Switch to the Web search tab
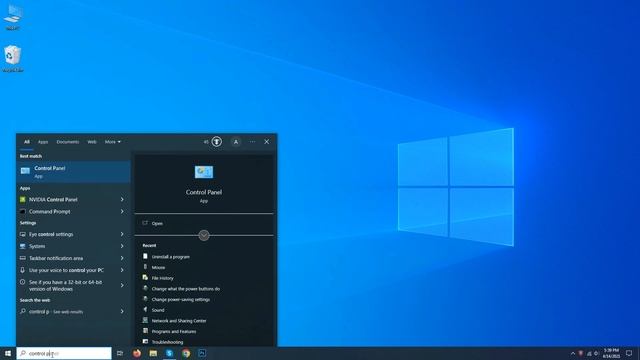 [x=92, y=142]
